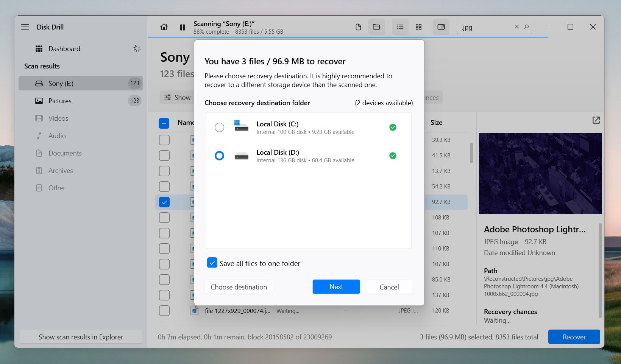This screenshot has width=621, height=364.
Task: Check the box for the 54.2 KB file
Action: pyautogui.click(x=164, y=187)
